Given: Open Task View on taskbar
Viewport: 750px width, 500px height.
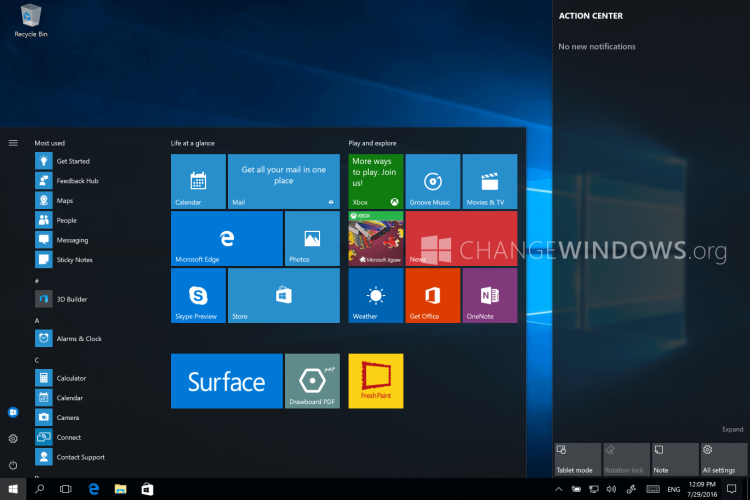Looking at the screenshot, I should click(66, 489).
